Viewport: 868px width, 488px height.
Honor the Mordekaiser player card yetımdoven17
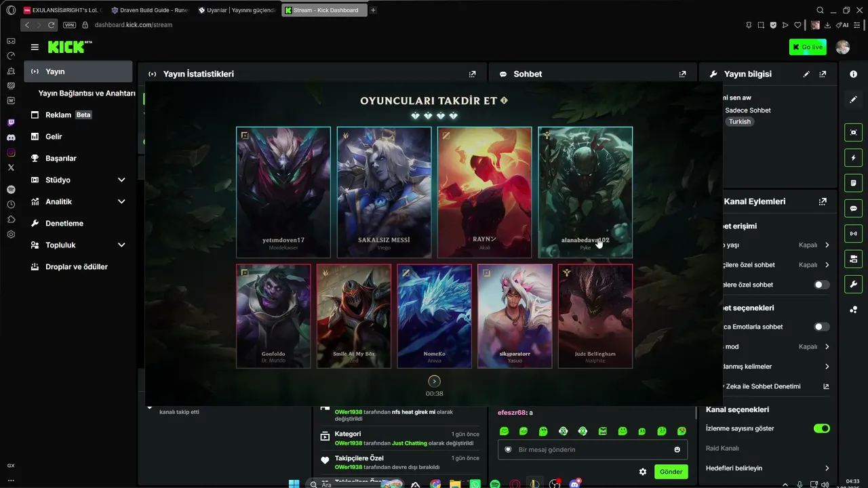coord(283,192)
